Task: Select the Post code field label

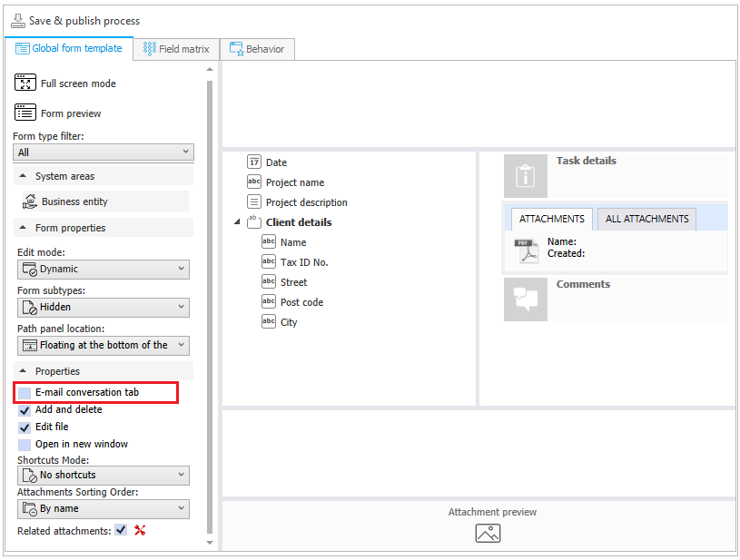Action: click(302, 302)
